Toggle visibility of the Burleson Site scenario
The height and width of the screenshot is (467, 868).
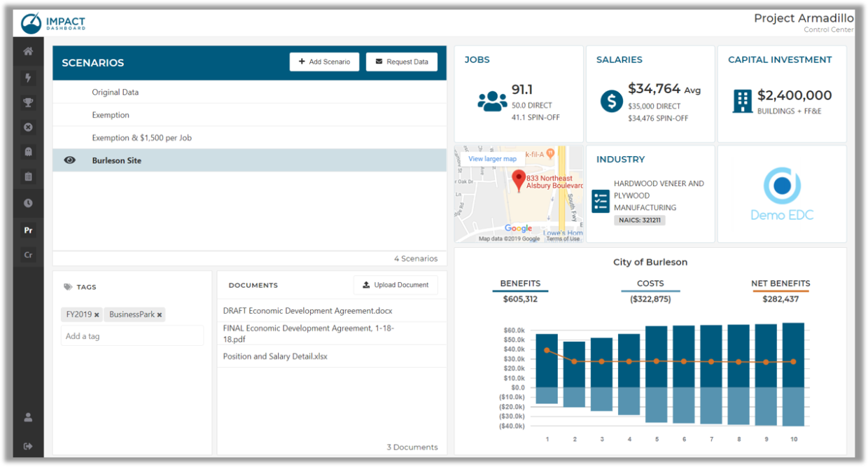[69, 160]
